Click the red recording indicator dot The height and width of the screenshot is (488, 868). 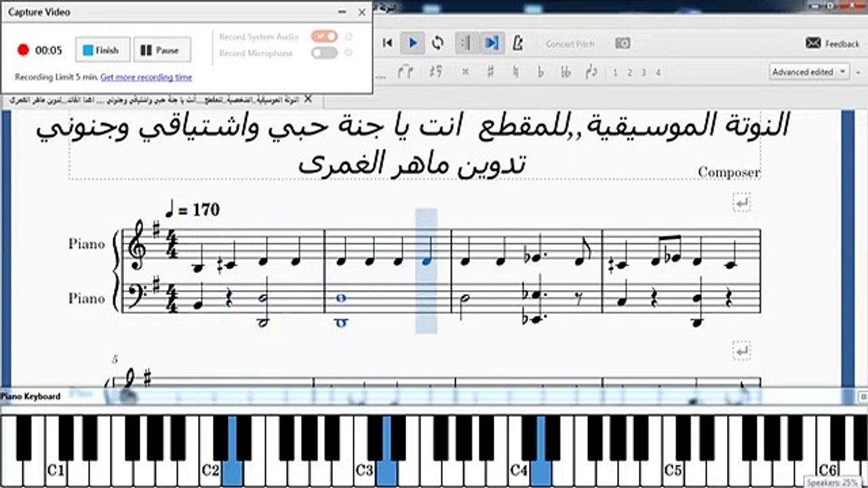23,50
